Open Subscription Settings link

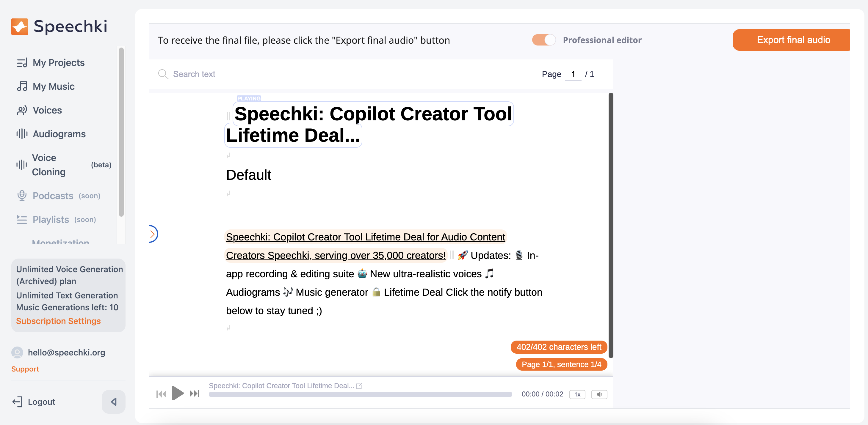pos(58,321)
